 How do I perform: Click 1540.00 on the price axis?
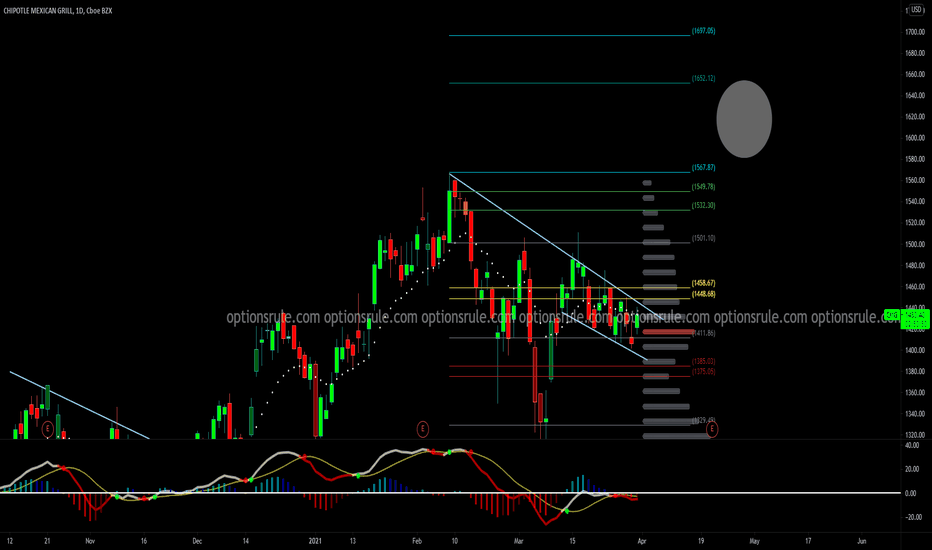coord(915,202)
